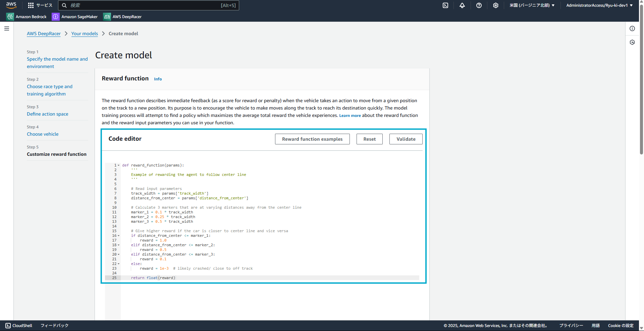Collapse the code fold at line 18
The width and height of the screenshot is (644, 331).
click(x=118, y=245)
